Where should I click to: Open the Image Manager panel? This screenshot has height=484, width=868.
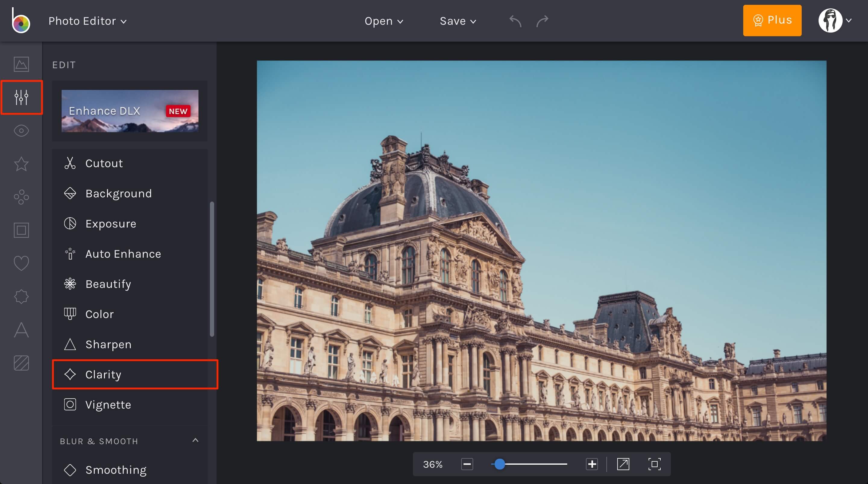21,64
